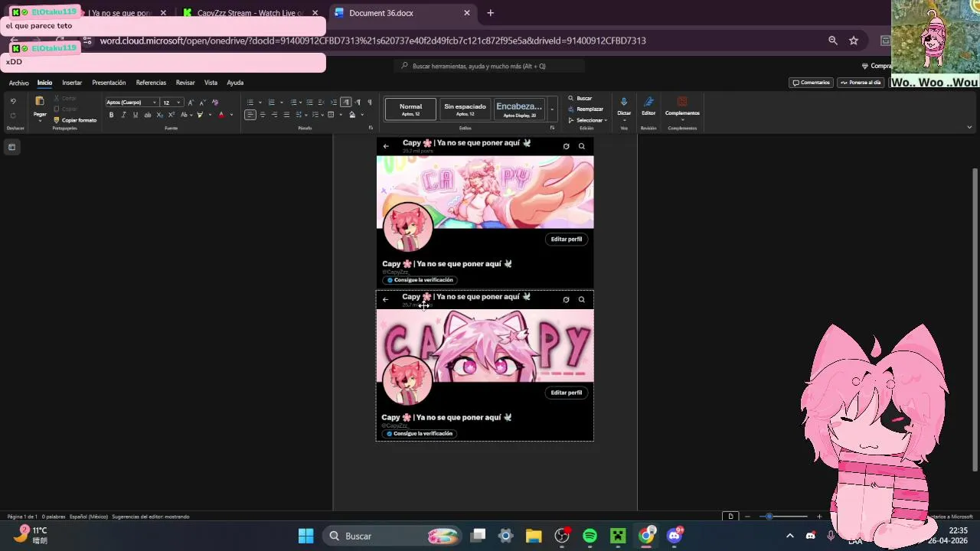Select the Normal style

[x=410, y=109]
